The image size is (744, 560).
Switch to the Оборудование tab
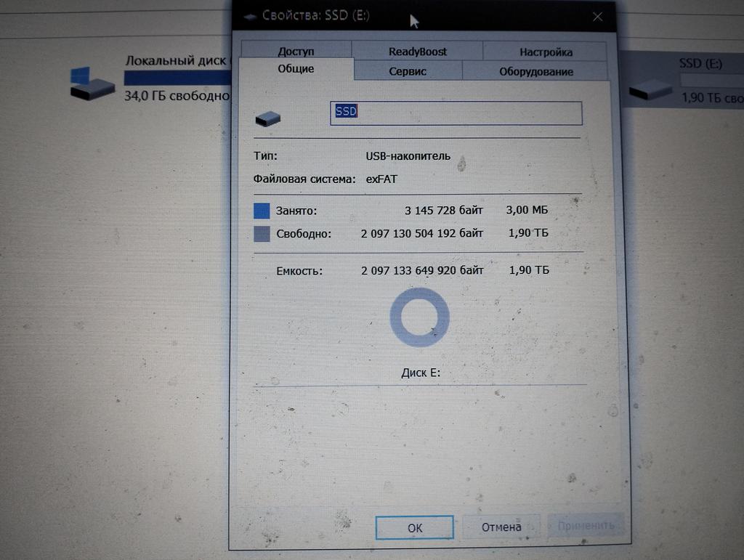point(535,71)
